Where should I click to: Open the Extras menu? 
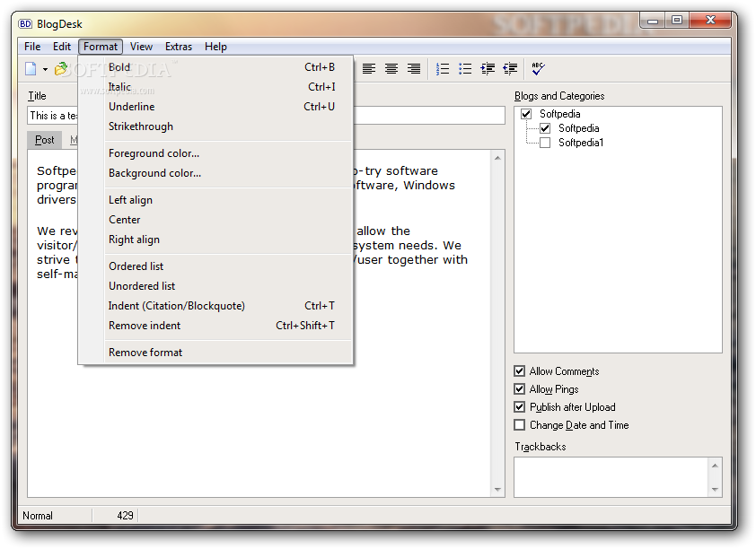coord(179,47)
